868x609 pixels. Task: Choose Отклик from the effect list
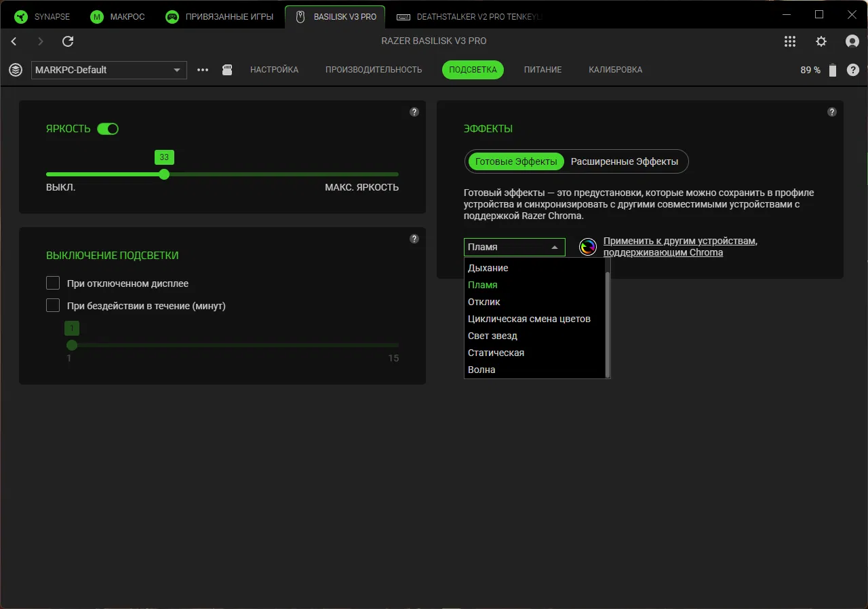[534, 302]
